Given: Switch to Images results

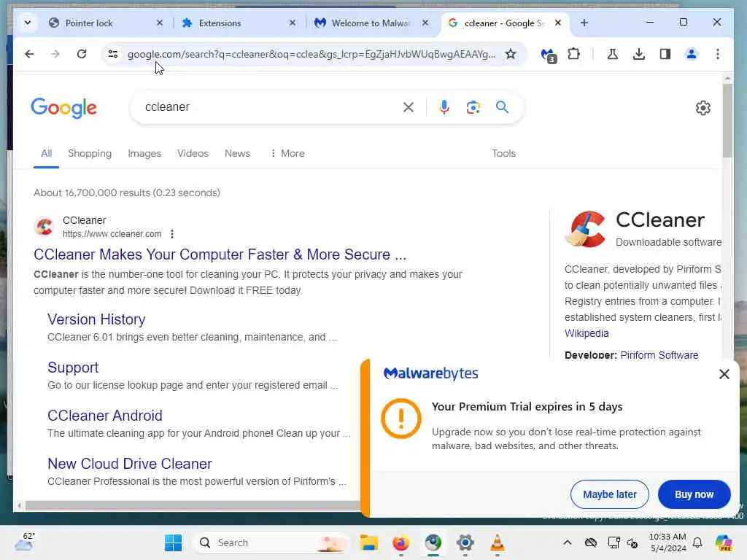Looking at the screenshot, I should pyautogui.click(x=144, y=153).
